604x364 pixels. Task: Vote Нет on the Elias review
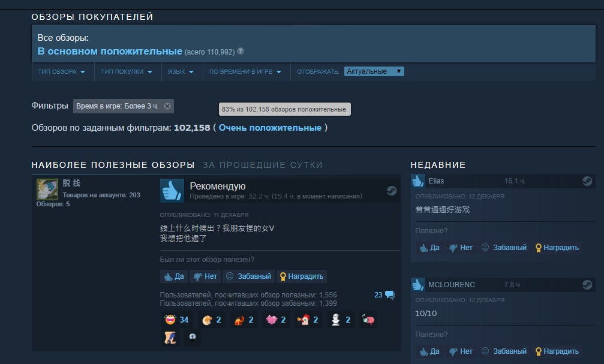(461, 248)
